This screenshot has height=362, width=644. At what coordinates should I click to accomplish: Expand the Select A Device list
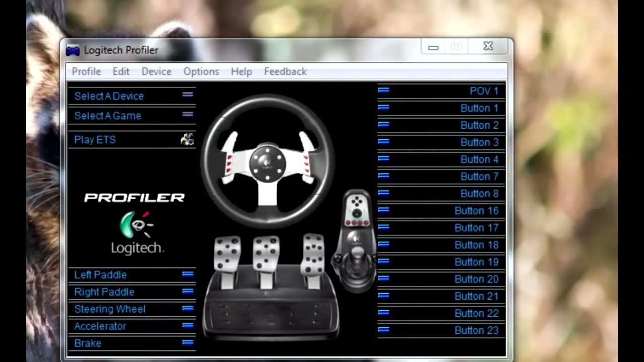point(132,96)
